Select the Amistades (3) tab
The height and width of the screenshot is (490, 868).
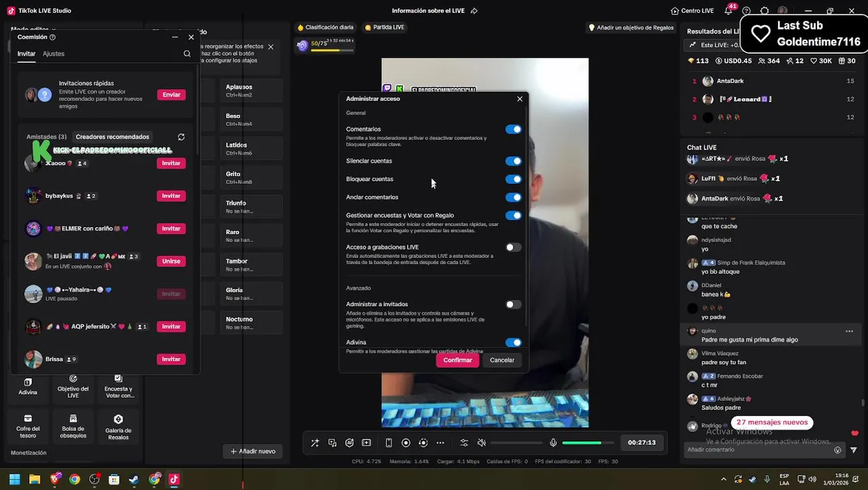(x=46, y=137)
